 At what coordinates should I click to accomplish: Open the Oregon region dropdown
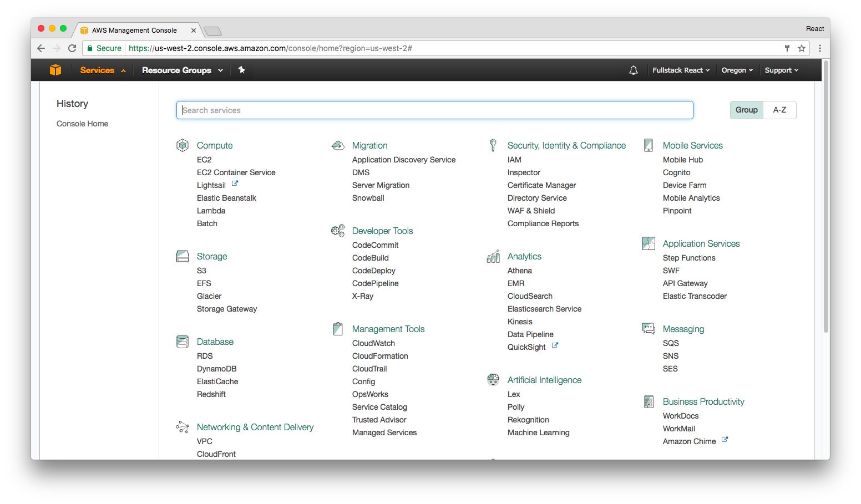[x=737, y=70]
